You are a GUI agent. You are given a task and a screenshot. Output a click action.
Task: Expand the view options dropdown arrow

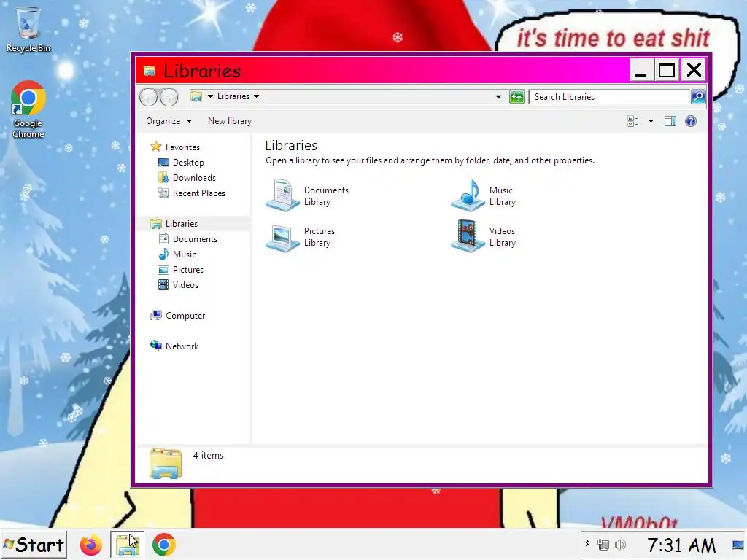tap(651, 121)
